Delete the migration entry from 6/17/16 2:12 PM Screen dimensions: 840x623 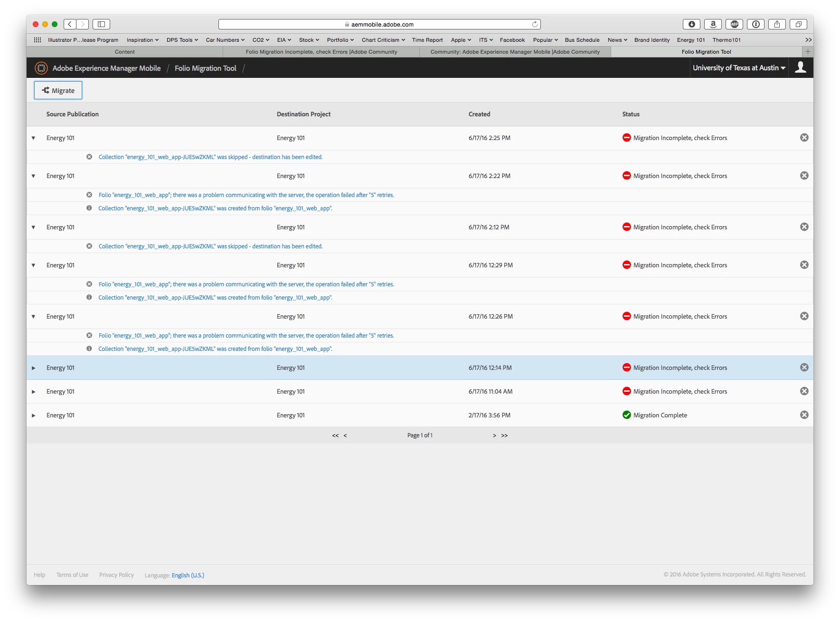(x=804, y=227)
